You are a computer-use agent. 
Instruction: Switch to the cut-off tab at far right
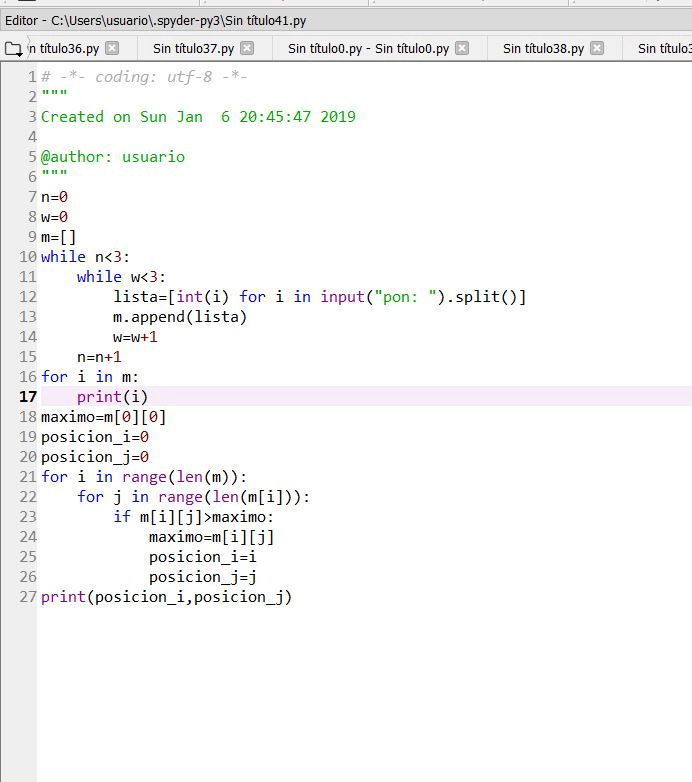tap(663, 48)
